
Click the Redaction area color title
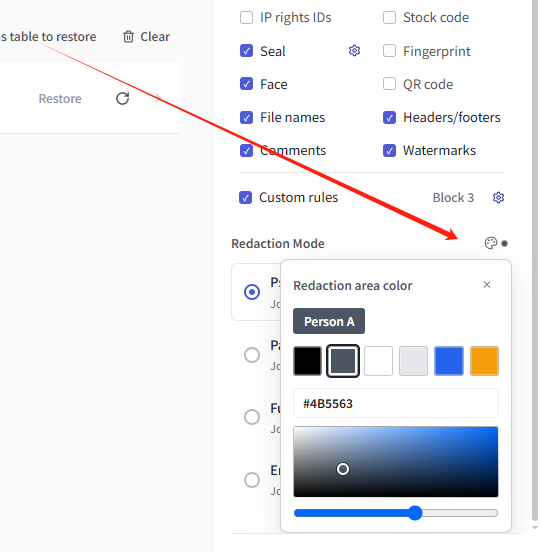pyautogui.click(x=353, y=286)
